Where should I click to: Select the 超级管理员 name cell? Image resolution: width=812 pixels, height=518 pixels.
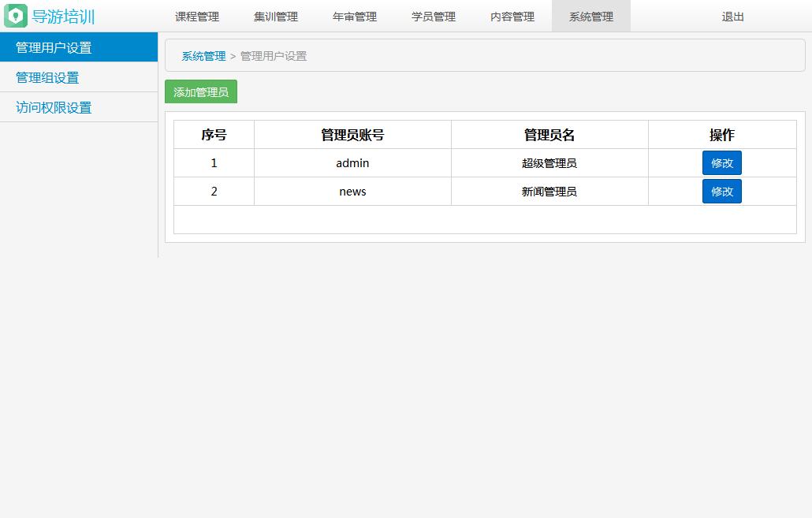pyautogui.click(x=549, y=163)
